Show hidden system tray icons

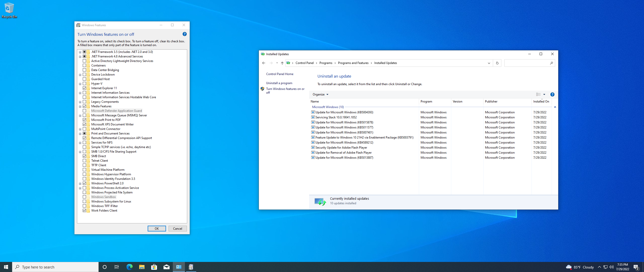click(599, 267)
